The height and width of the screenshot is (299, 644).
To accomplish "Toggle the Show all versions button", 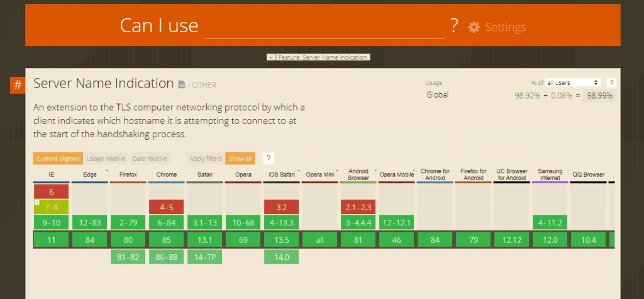I will [x=240, y=159].
